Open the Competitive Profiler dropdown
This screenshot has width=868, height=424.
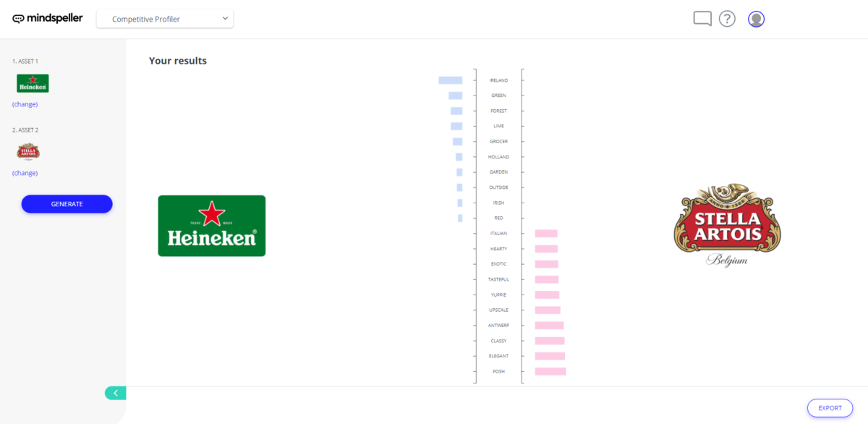point(165,19)
